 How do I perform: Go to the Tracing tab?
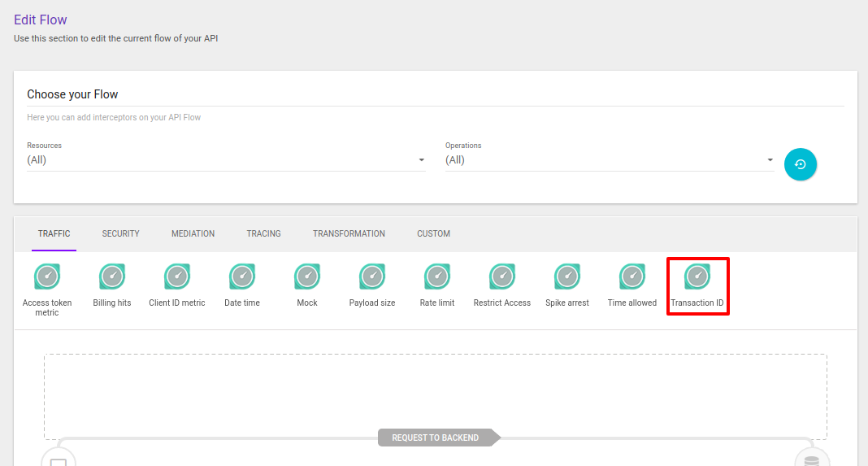pos(263,234)
